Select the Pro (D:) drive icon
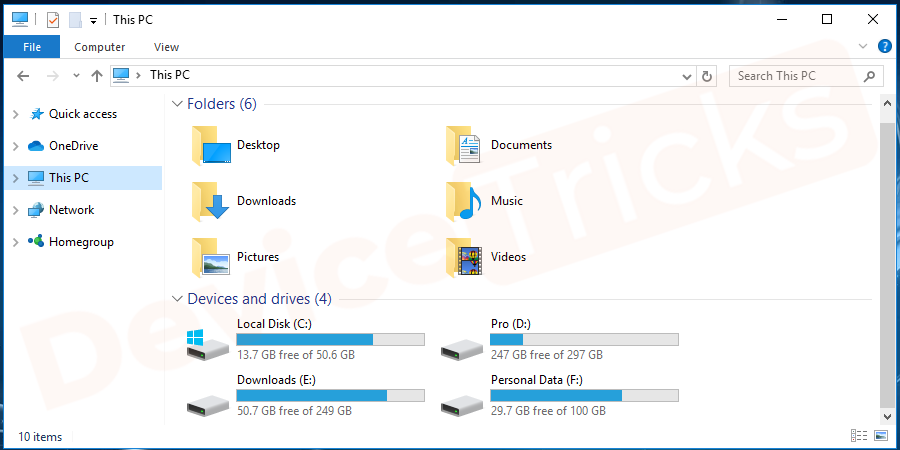This screenshot has width=900, height=450. [462, 349]
